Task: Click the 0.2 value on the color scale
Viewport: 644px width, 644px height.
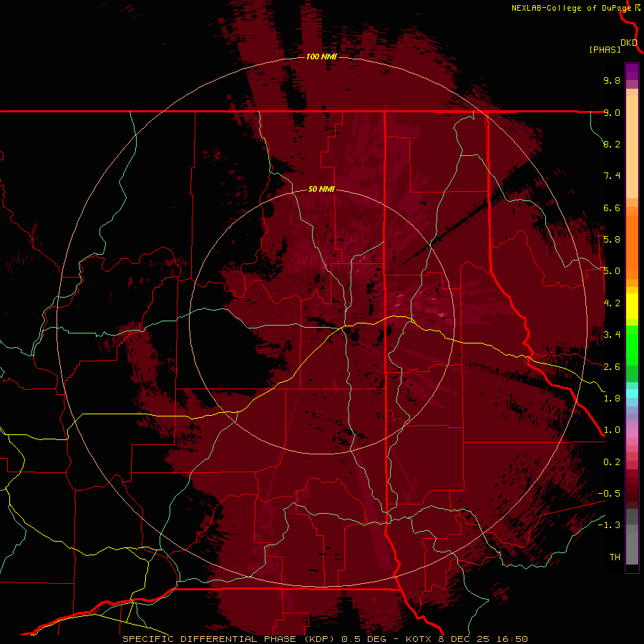Action: point(612,462)
